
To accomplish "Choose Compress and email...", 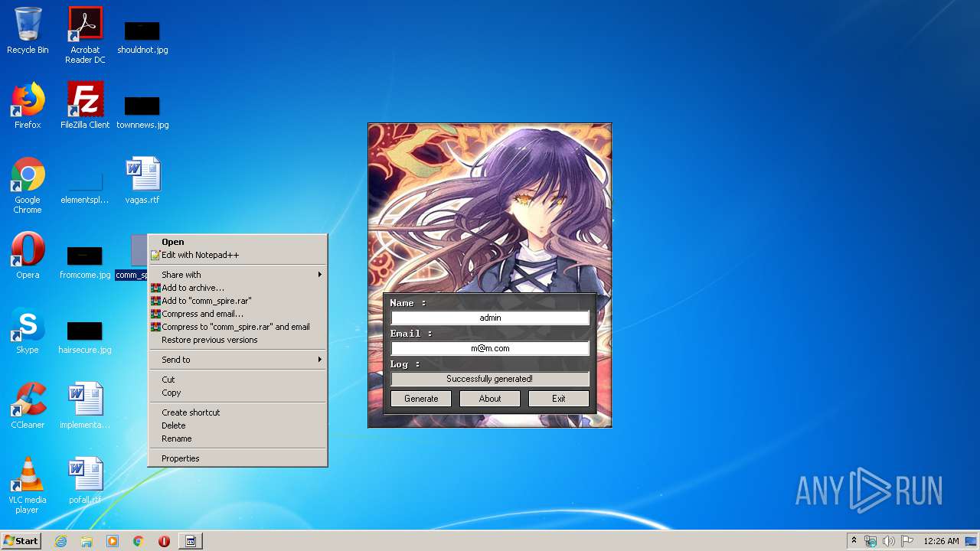I will tap(237, 314).
